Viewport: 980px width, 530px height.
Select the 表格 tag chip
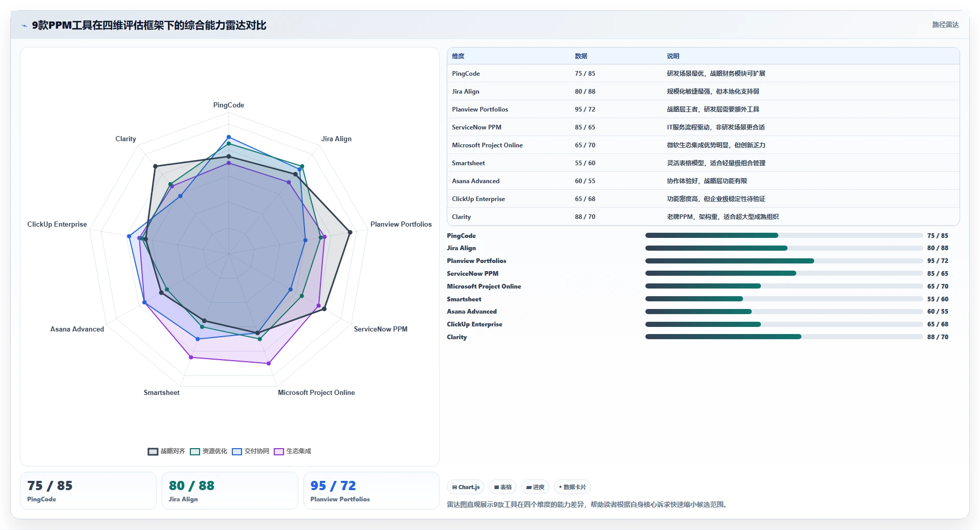pyautogui.click(x=503, y=487)
